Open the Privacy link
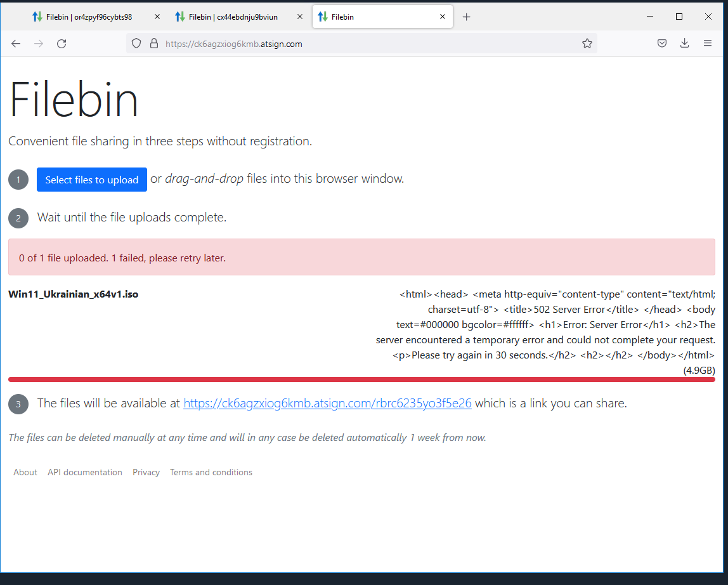The height and width of the screenshot is (585, 728). (x=146, y=472)
